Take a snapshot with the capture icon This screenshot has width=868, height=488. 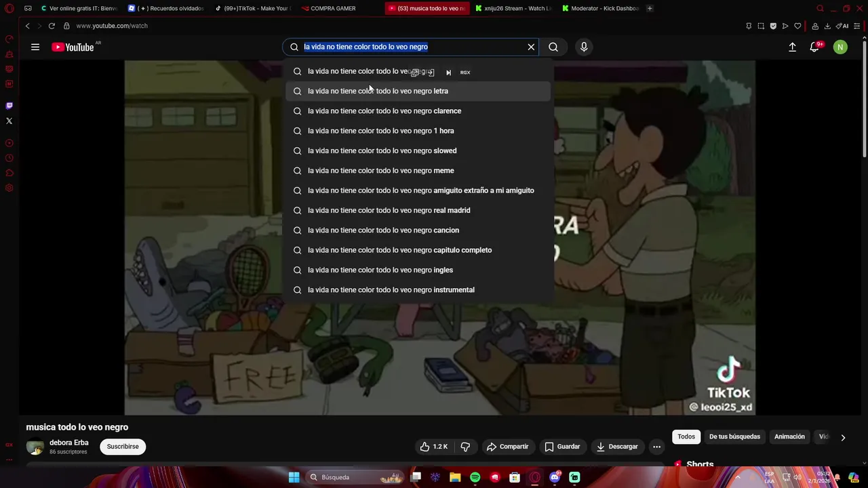tap(761, 26)
